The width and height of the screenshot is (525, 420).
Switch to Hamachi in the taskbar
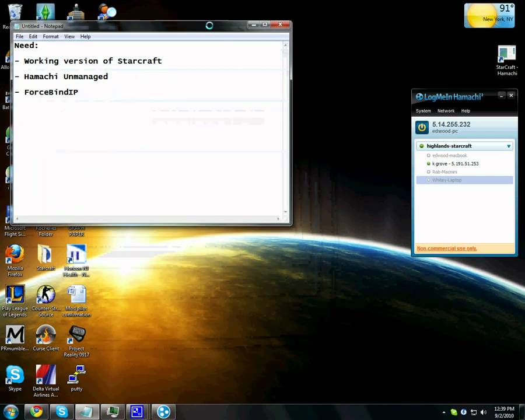pyautogui.click(x=163, y=412)
